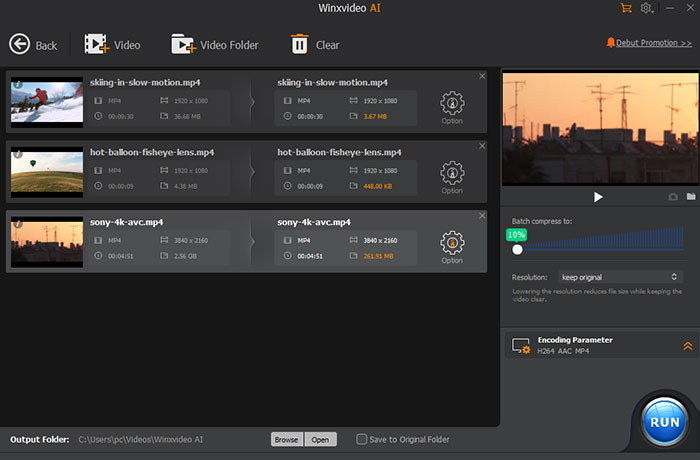
Task: Enable Save to Original Folder checkbox
Action: pos(361,439)
